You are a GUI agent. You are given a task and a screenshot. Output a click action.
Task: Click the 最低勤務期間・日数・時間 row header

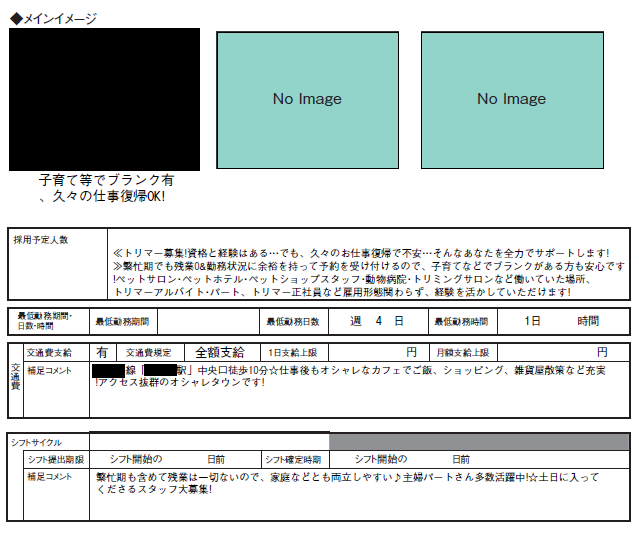(48, 321)
